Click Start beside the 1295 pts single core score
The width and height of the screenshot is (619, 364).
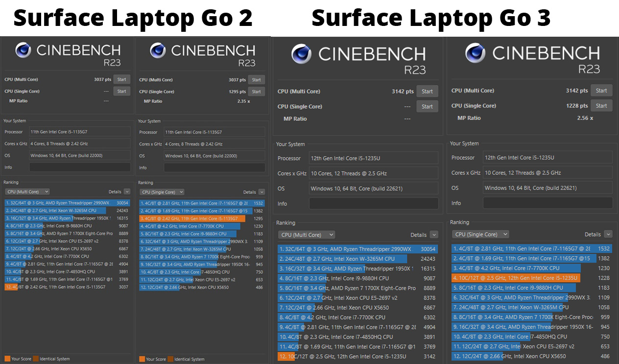[257, 91]
